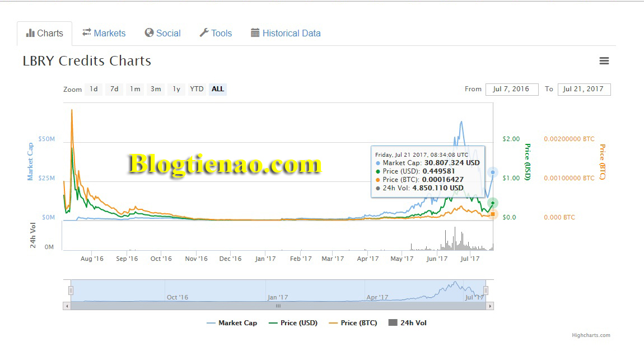This screenshot has height=351, width=644.
Task: Click the navigator right scroll arrow
Action: tap(489, 306)
